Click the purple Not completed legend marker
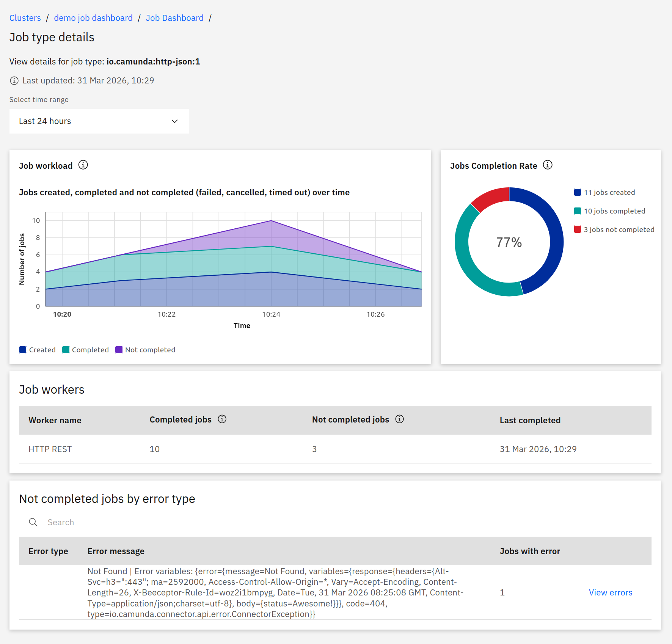 point(119,349)
